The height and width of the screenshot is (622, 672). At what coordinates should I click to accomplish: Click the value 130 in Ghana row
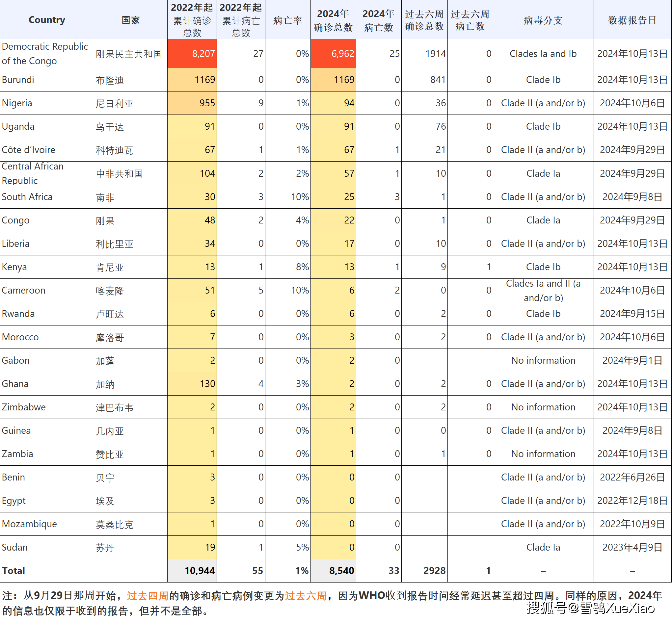click(x=192, y=384)
